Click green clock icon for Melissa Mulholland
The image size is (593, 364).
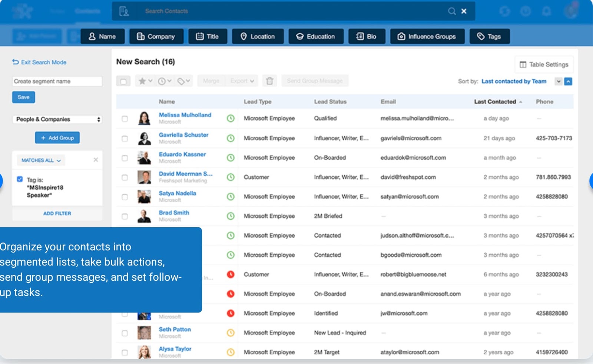coord(231,118)
